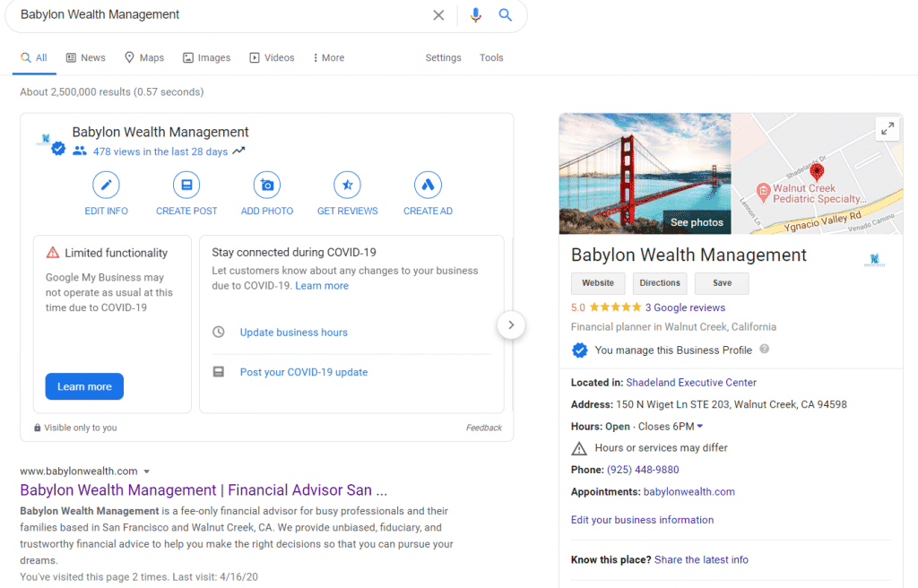Open the babylonwealth.com appointments link
The width and height of the screenshot is (918, 588).
click(x=689, y=492)
